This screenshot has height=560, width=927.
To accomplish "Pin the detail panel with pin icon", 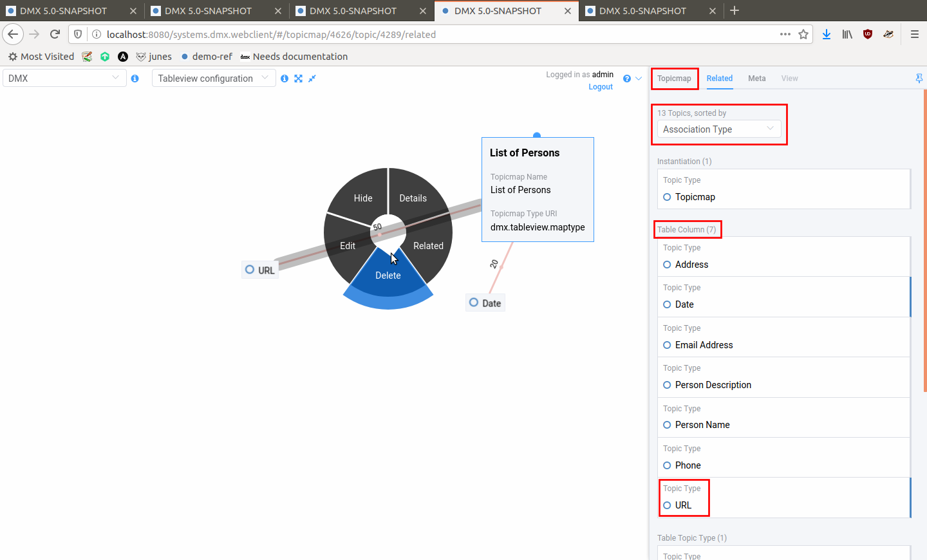I will [x=919, y=79].
